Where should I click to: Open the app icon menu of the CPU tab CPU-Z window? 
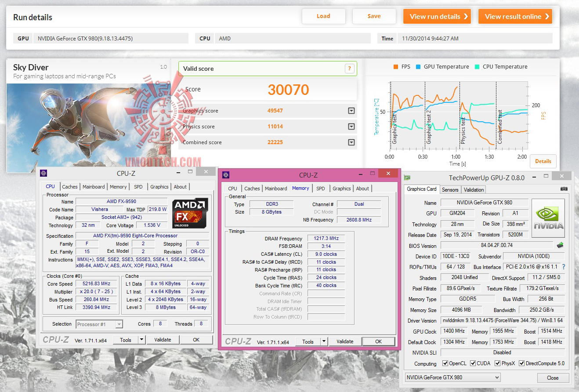click(43, 173)
